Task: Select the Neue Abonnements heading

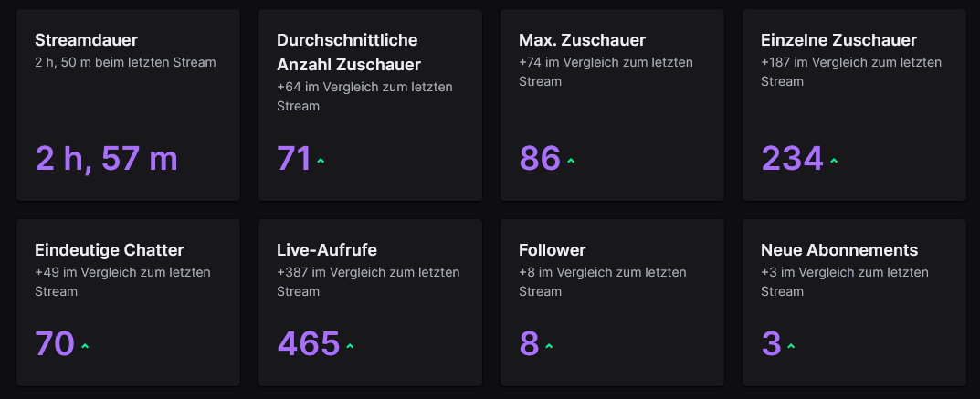Action: 839,250
